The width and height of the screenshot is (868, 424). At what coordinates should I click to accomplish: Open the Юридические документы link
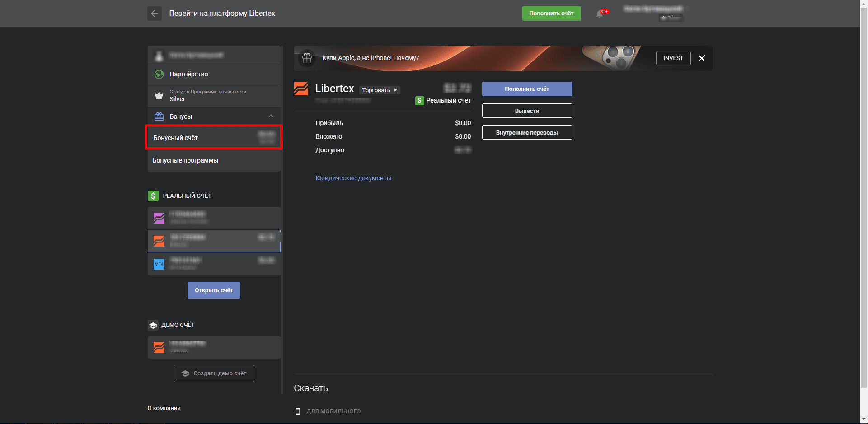[353, 178]
